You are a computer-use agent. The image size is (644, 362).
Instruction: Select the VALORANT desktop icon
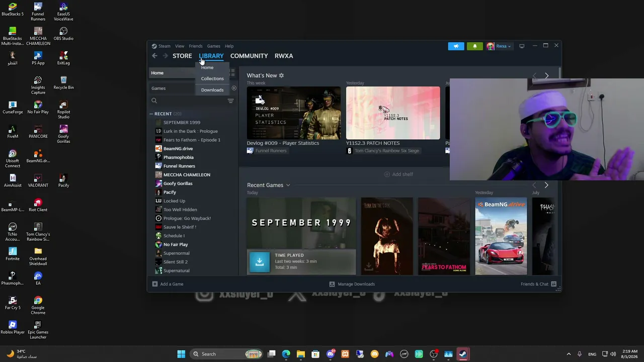pyautogui.click(x=38, y=180)
